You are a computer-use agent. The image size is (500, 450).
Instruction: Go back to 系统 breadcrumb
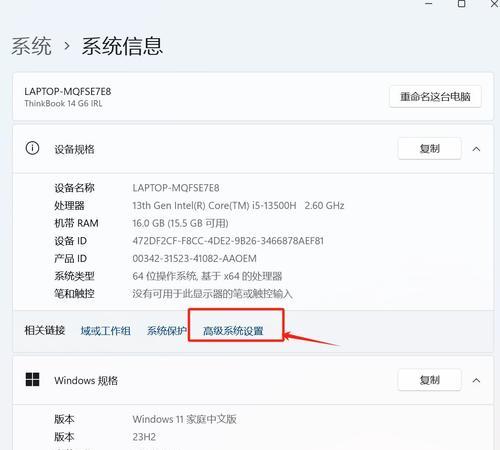tap(31, 46)
